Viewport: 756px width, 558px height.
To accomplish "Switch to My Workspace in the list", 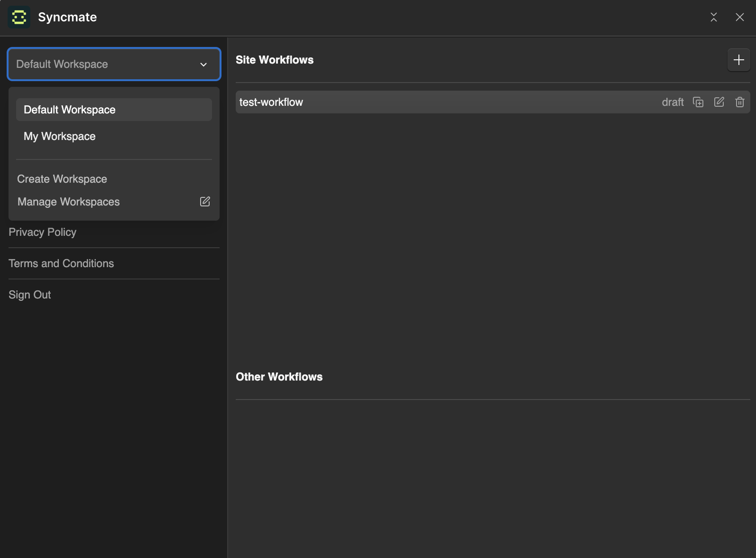I will pyautogui.click(x=60, y=136).
